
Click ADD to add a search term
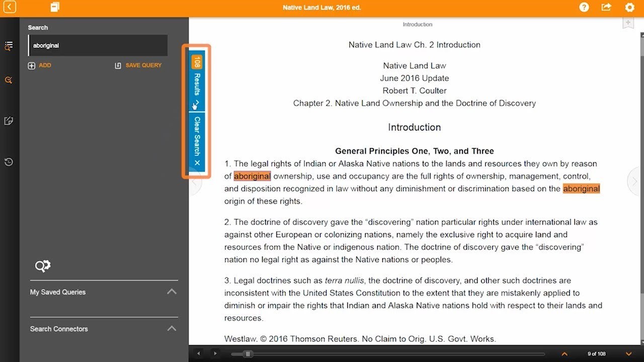tap(40, 65)
